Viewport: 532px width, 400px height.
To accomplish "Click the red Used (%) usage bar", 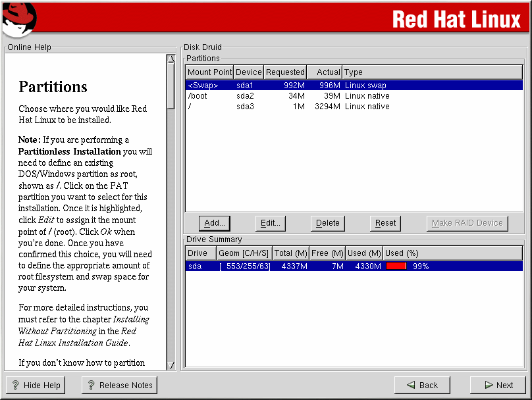I will 396,266.
